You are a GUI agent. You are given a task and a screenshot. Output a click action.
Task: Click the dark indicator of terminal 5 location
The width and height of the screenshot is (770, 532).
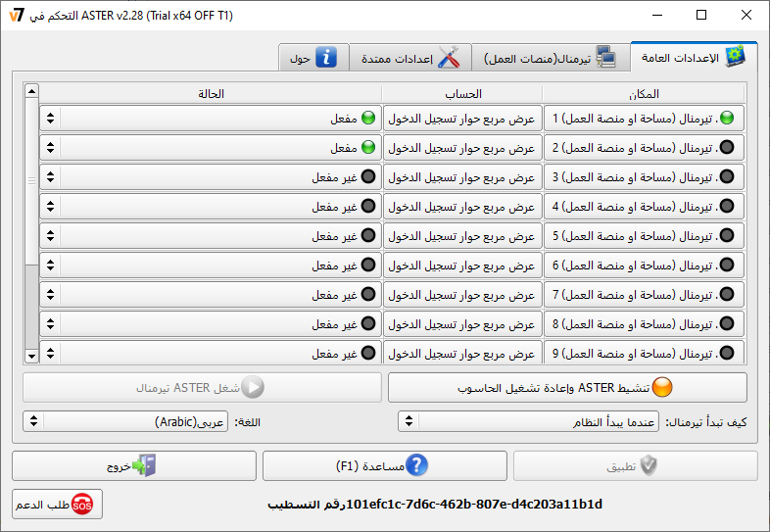coord(727,236)
